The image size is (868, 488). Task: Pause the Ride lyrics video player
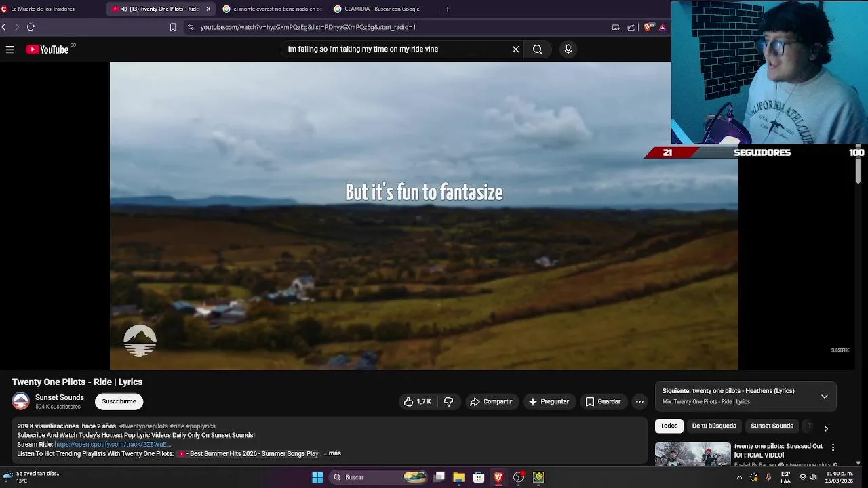[x=424, y=216]
